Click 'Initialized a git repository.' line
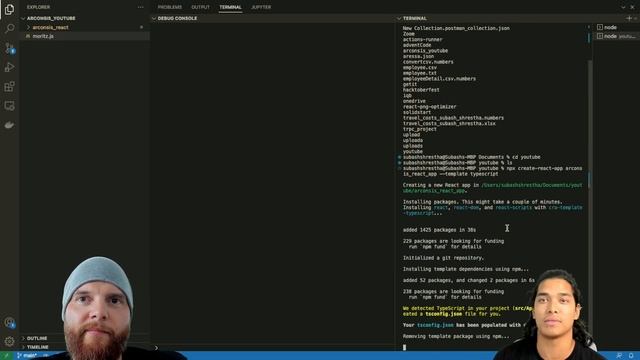640x360 pixels. click(443, 258)
